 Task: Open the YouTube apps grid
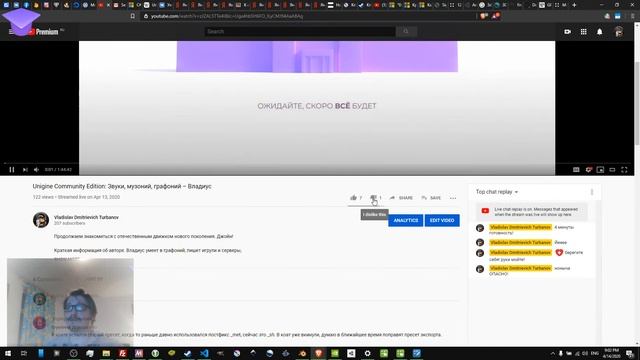tap(584, 31)
